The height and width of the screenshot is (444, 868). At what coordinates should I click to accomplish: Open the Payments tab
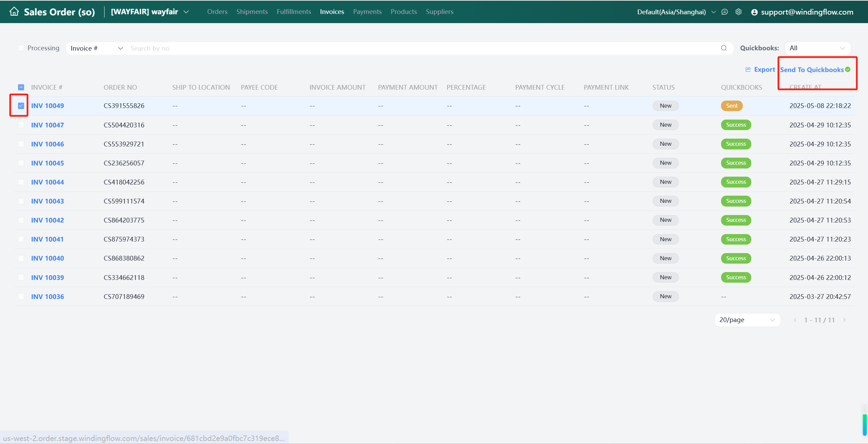tap(367, 12)
